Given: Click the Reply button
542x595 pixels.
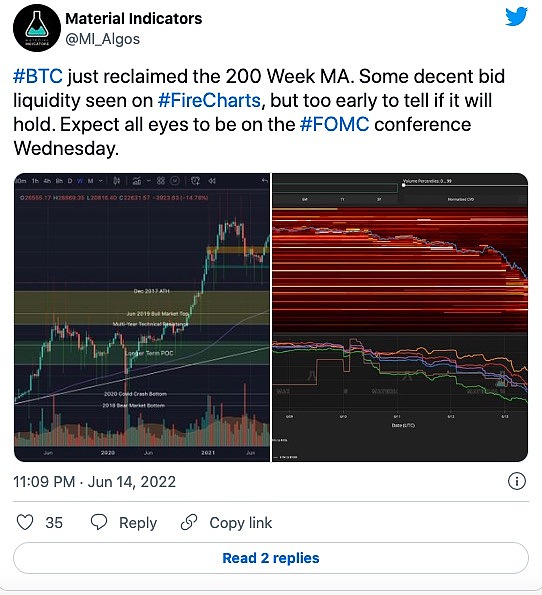Looking at the screenshot, I should tap(124, 523).
